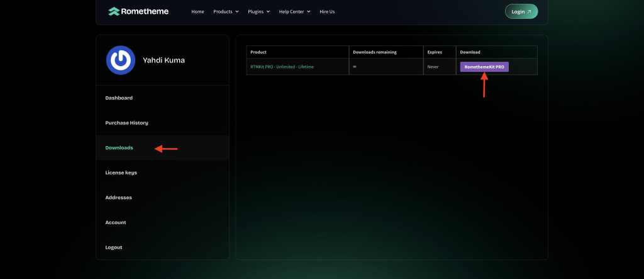644x279 pixels.
Task: Download RomethemeKit PRO via purple button
Action: [x=484, y=67]
